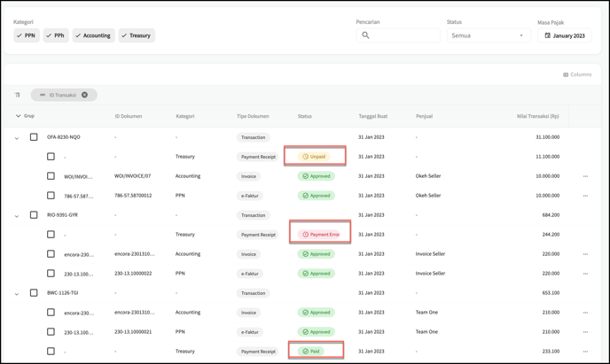Open more options for the Paid Treasury row
Image resolution: width=610 pixels, height=364 pixels.
[x=585, y=352]
